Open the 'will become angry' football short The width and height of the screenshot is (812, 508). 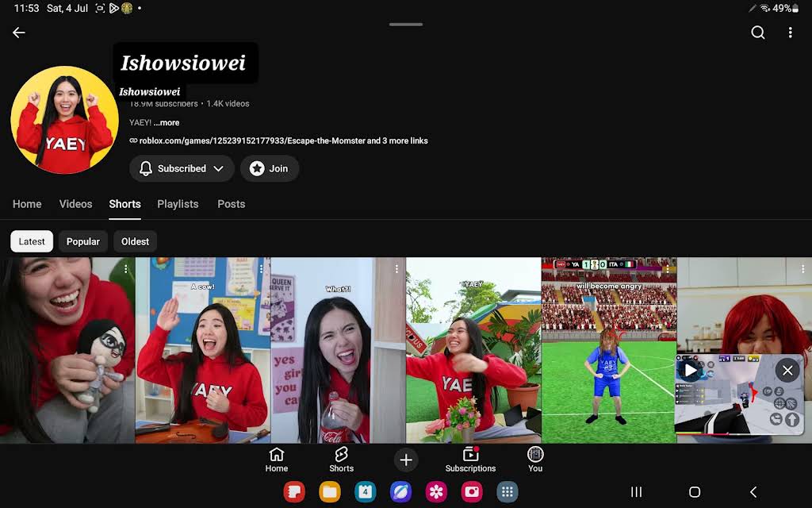(609, 350)
